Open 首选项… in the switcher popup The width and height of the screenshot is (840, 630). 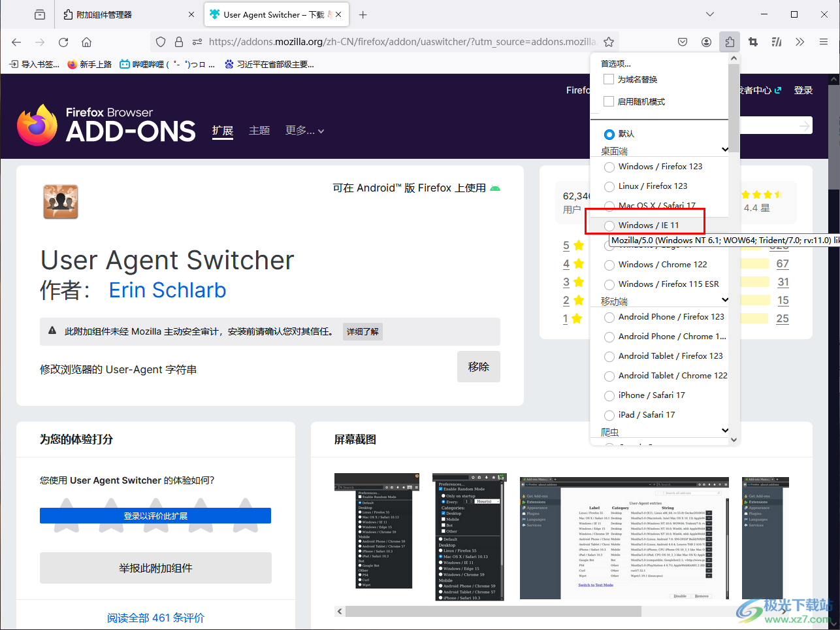[616, 63]
